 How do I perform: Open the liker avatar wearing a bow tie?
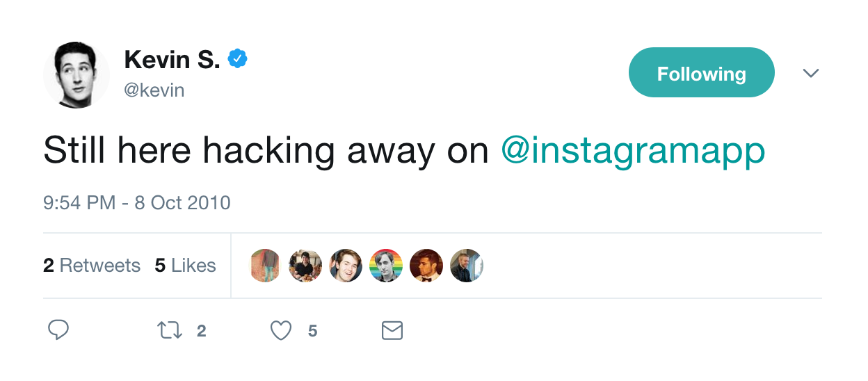(x=426, y=266)
